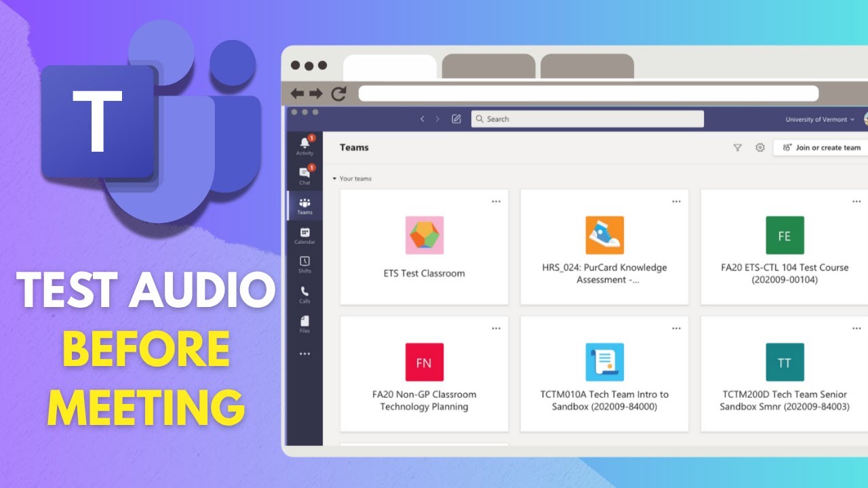Click the browser address bar
868x488 pixels.
tap(589, 94)
